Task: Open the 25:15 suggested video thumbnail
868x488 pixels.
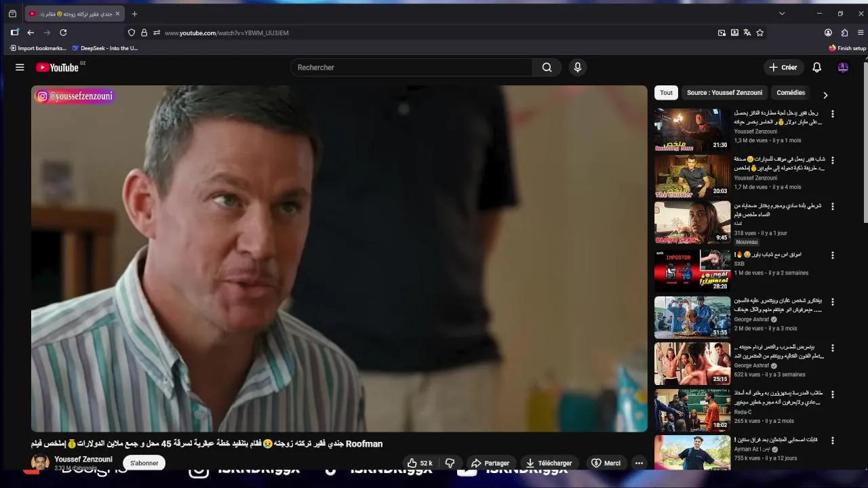Action: (692, 363)
